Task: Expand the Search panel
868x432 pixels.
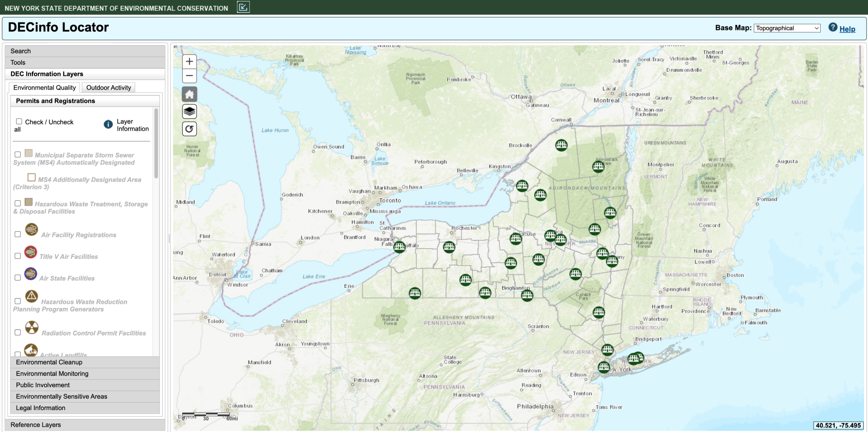Action: click(85, 51)
